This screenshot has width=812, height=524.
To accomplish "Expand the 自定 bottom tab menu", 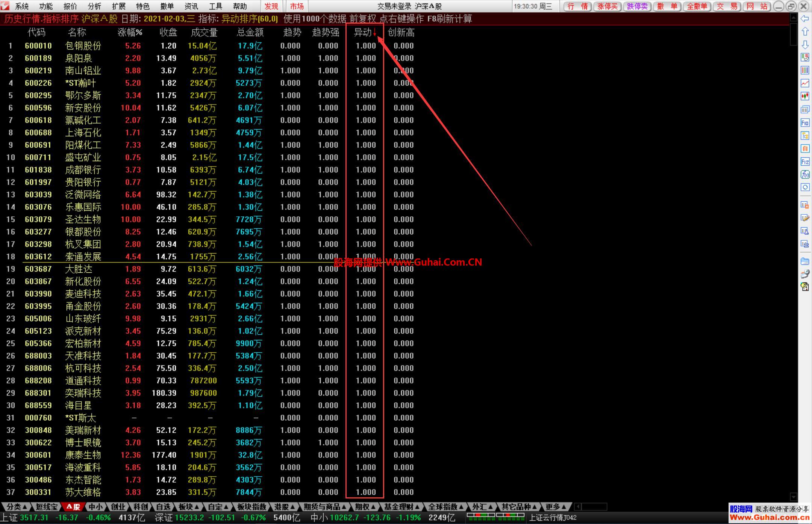I will [218, 507].
